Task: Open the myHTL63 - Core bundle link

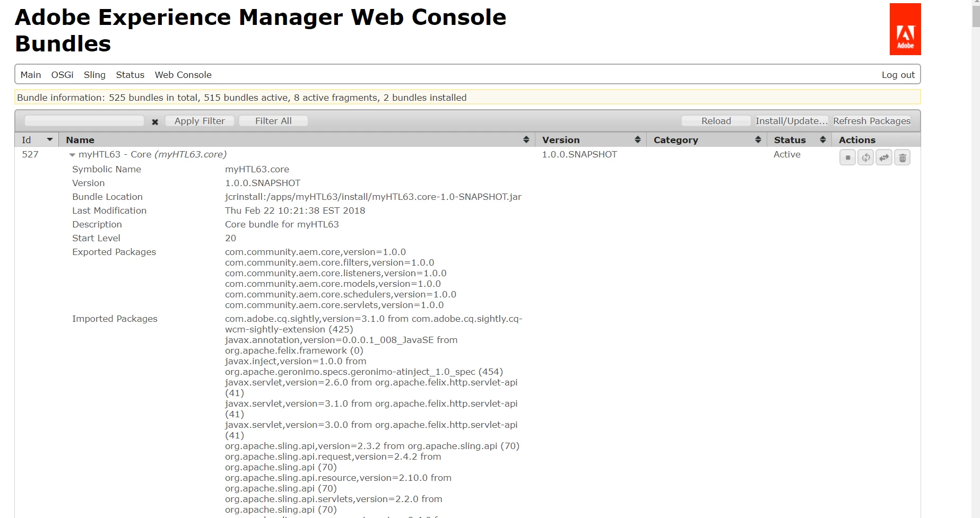Action: pyautogui.click(x=152, y=154)
